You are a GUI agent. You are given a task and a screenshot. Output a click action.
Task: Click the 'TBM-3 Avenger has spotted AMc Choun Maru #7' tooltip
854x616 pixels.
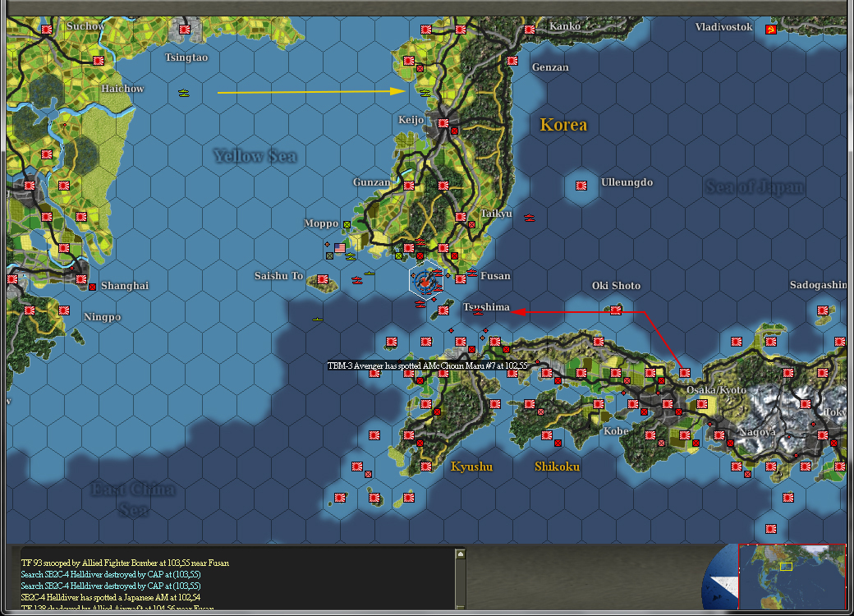coord(428,366)
